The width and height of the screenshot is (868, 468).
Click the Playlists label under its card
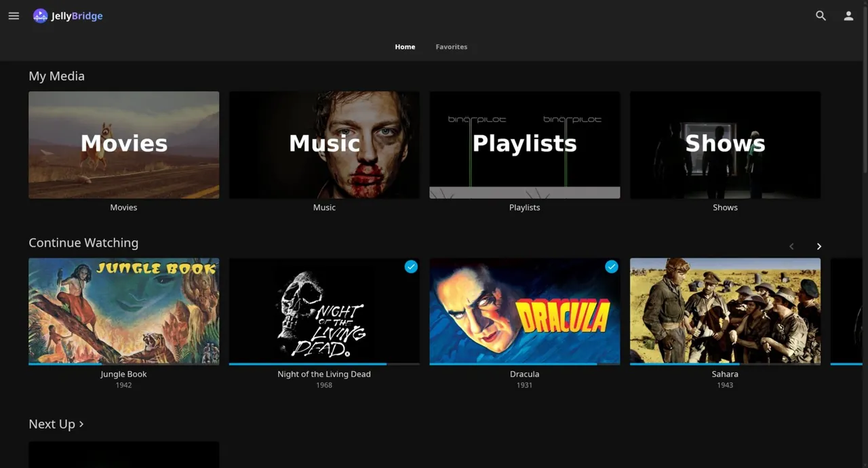point(525,208)
